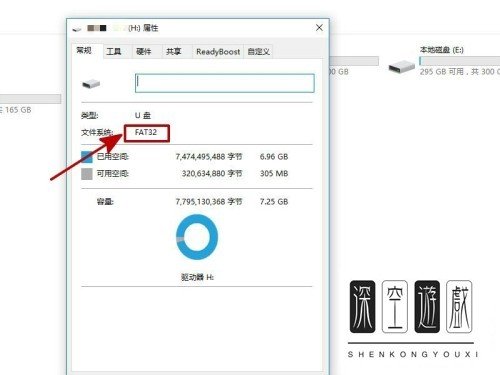Click the blue used space swatch

87,157
